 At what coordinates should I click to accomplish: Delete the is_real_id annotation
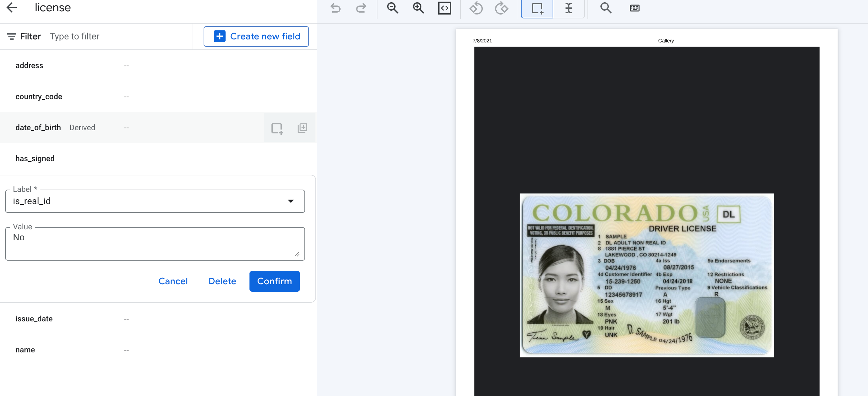pyautogui.click(x=222, y=281)
